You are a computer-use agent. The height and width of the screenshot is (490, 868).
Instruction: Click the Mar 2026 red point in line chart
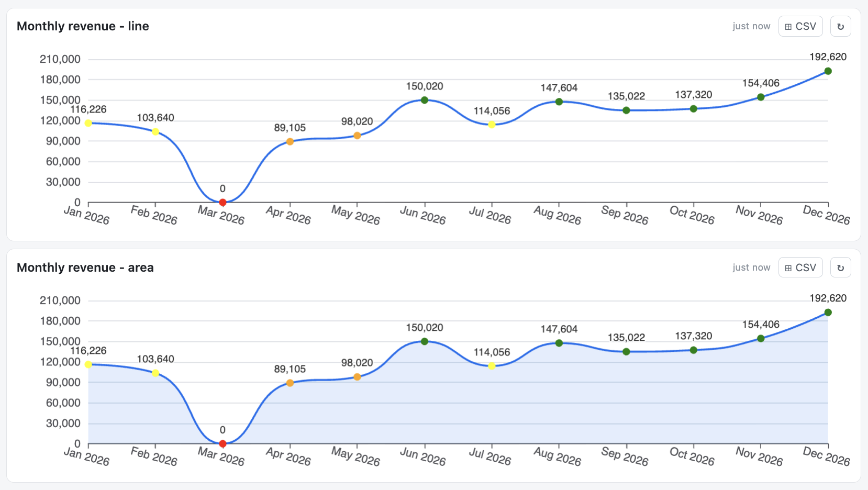[222, 202]
